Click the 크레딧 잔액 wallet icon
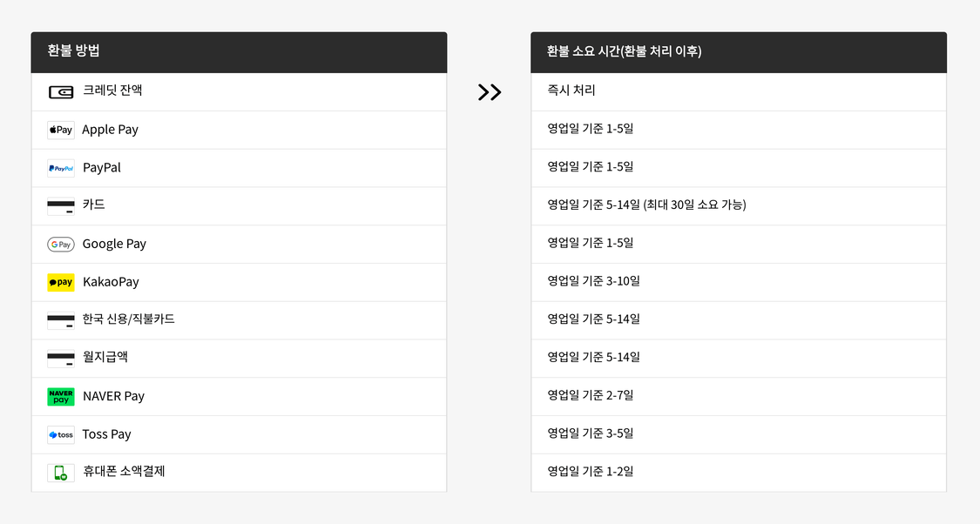 (x=61, y=92)
